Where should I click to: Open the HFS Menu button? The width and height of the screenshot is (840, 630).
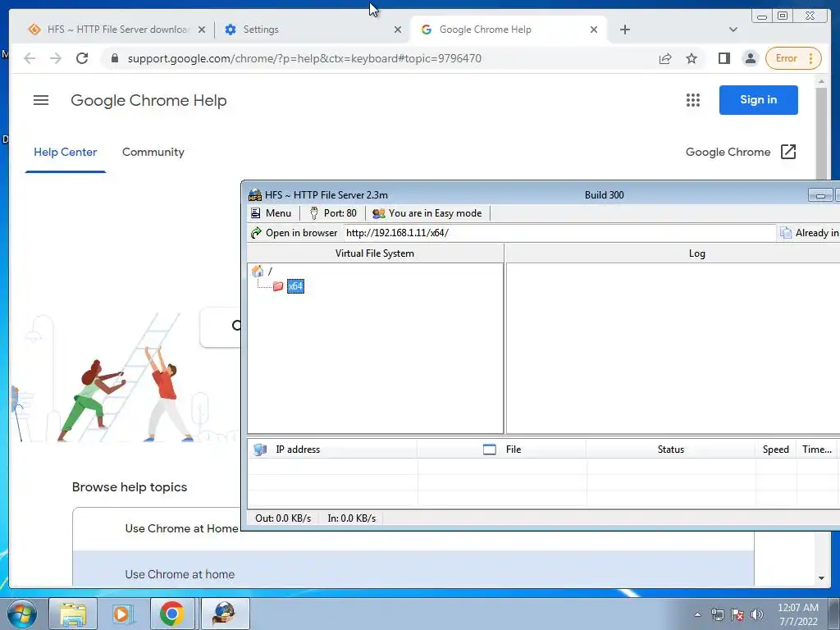[271, 213]
